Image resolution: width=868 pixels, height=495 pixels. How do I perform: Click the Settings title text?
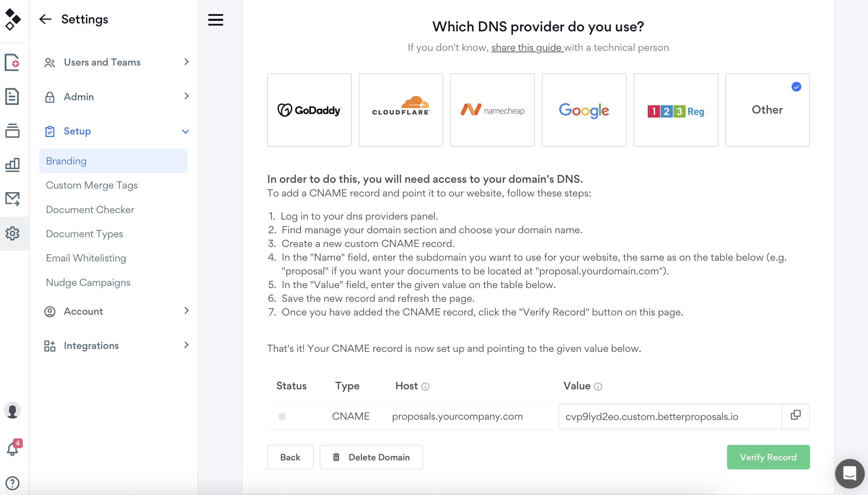tap(85, 19)
